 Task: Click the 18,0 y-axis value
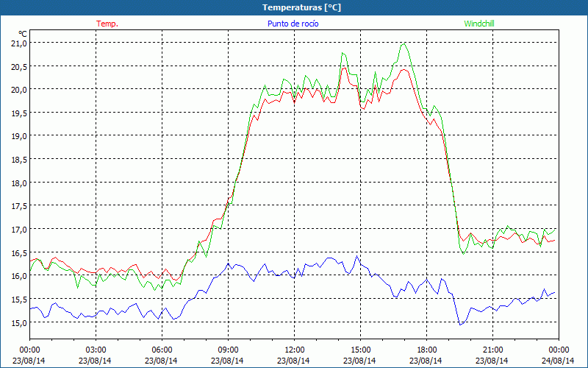(x=19, y=183)
